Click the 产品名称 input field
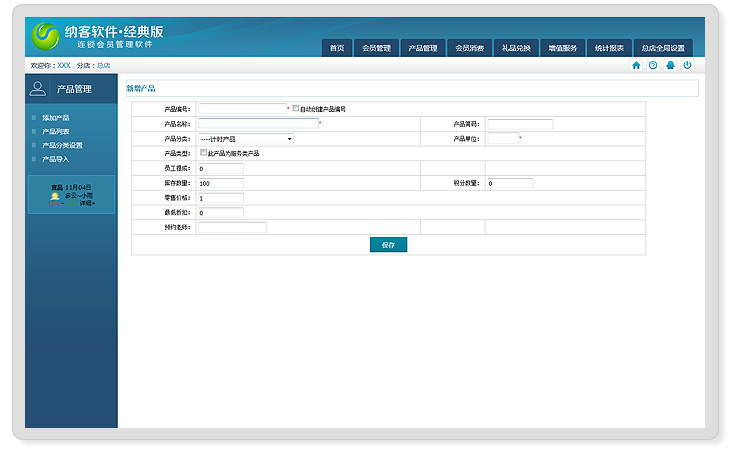Image resolution: width=730 pixels, height=450 pixels. pyautogui.click(x=258, y=124)
